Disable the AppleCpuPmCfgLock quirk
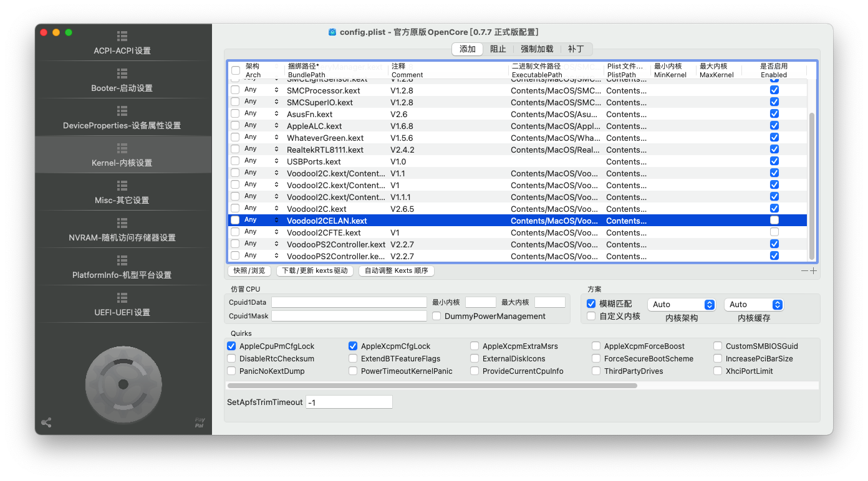Image resolution: width=868 pixels, height=481 pixels. (232, 346)
